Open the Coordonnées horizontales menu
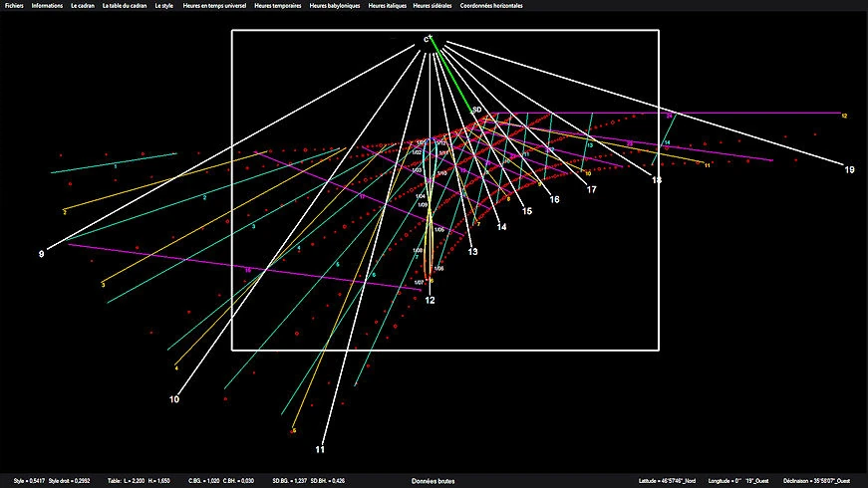This screenshot has height=488, width=868. coord(488,6)
